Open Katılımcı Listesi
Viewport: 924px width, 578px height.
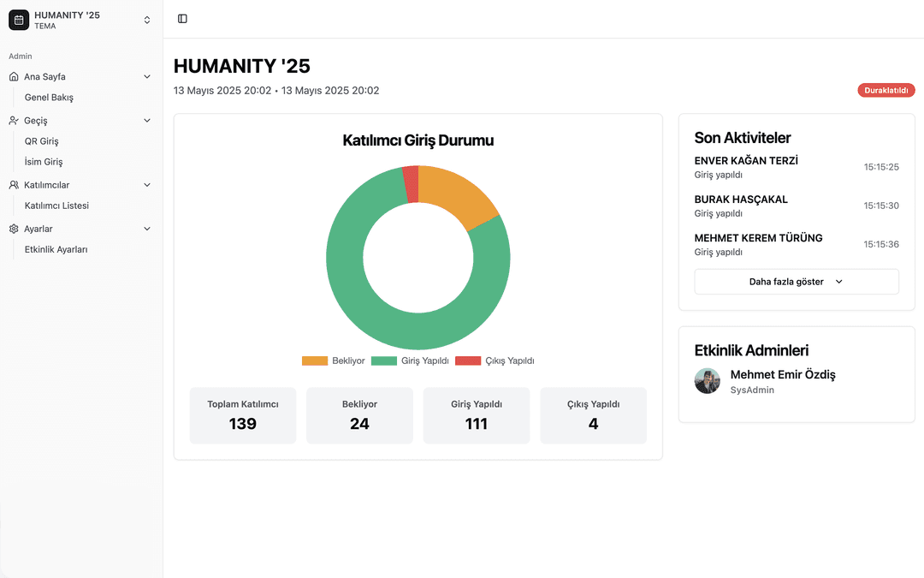(x=56, y=206)
